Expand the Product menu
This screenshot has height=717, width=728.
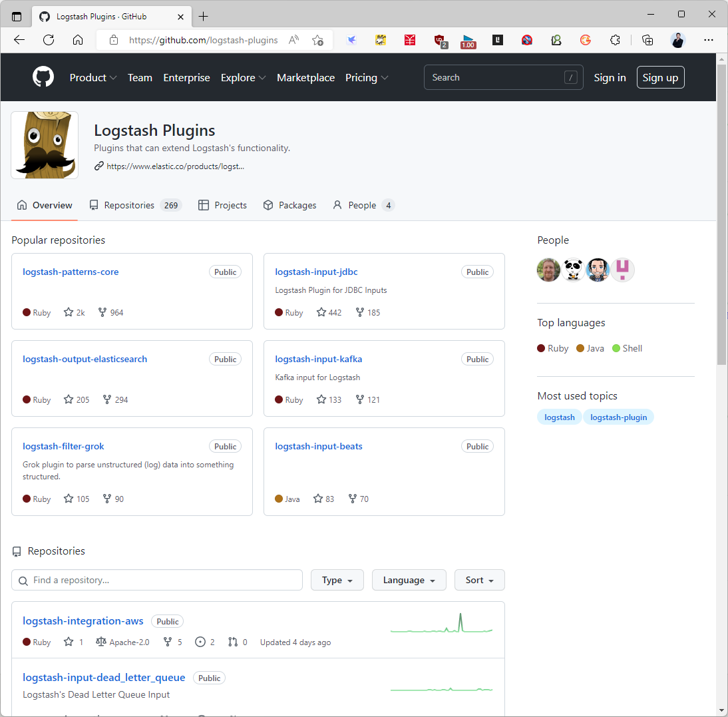[x=93, y=77]
